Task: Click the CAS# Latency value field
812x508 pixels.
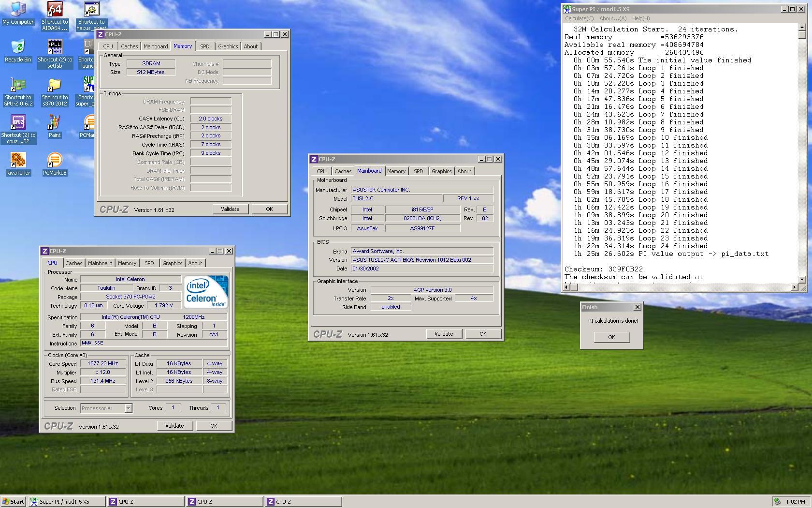Action: 211,119
